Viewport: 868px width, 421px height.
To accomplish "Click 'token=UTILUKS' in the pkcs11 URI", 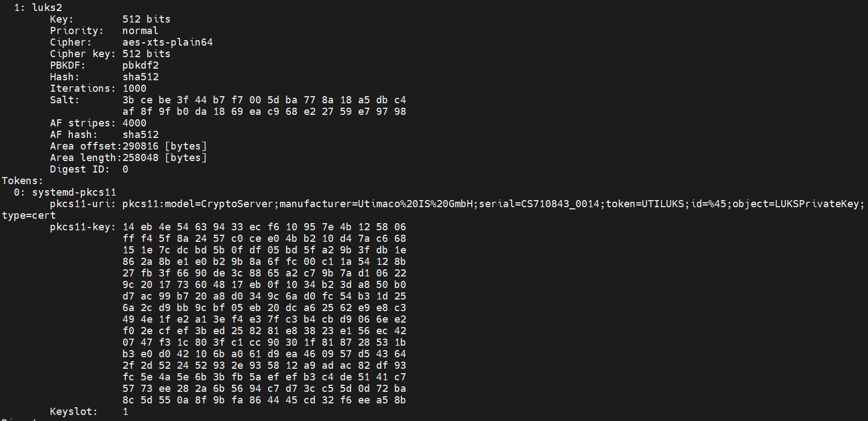I will click(645, 204).
